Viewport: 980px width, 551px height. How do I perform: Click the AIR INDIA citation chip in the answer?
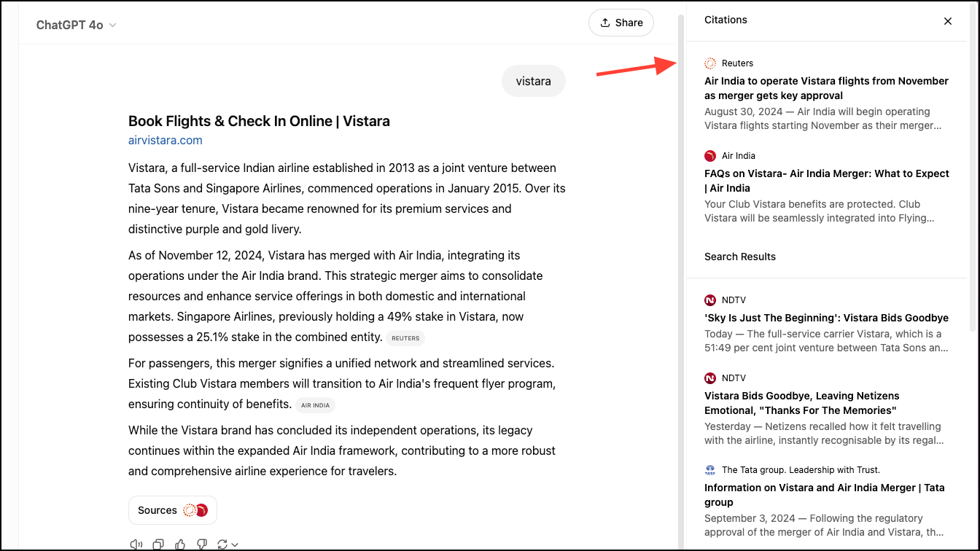click(x=315, y=405)
